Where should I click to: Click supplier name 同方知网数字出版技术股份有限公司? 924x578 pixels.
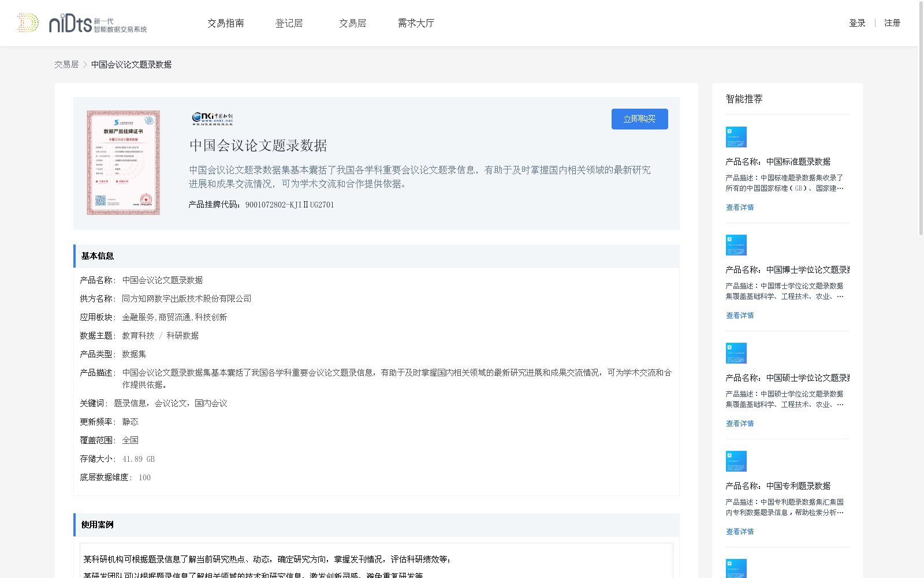tap(187, 299)
